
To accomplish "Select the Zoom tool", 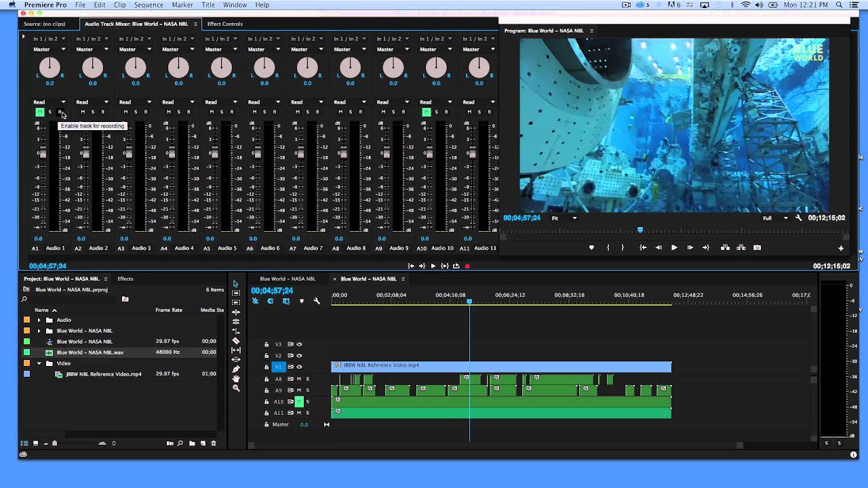I will [236, 388].
